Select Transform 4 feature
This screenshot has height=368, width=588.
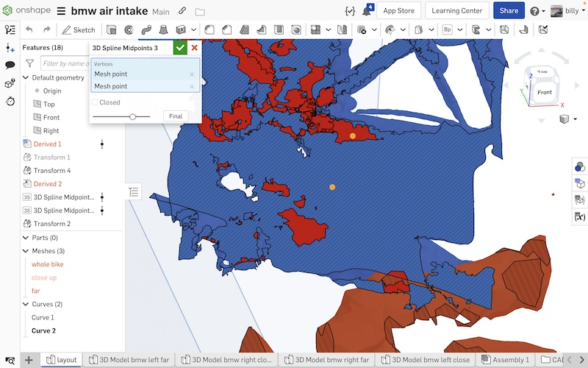coord(52,171)
